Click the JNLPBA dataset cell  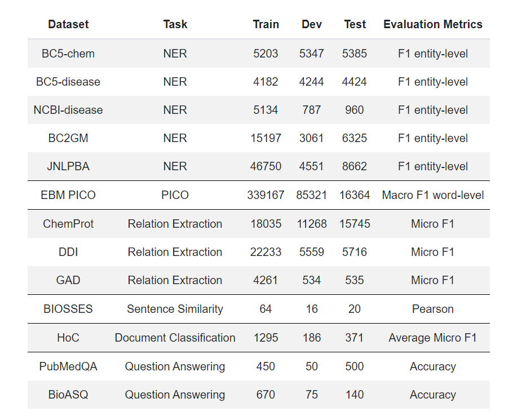coord(68,166)
